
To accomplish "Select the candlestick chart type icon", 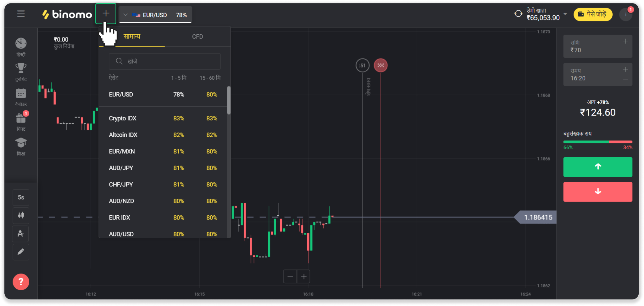I will (21, 215).
